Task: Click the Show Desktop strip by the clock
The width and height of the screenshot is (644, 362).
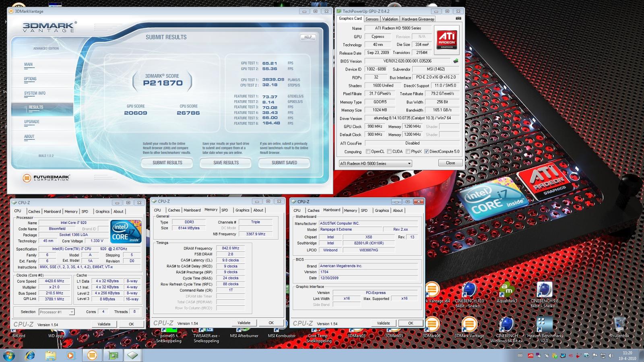Action: [x=641, y=356]
